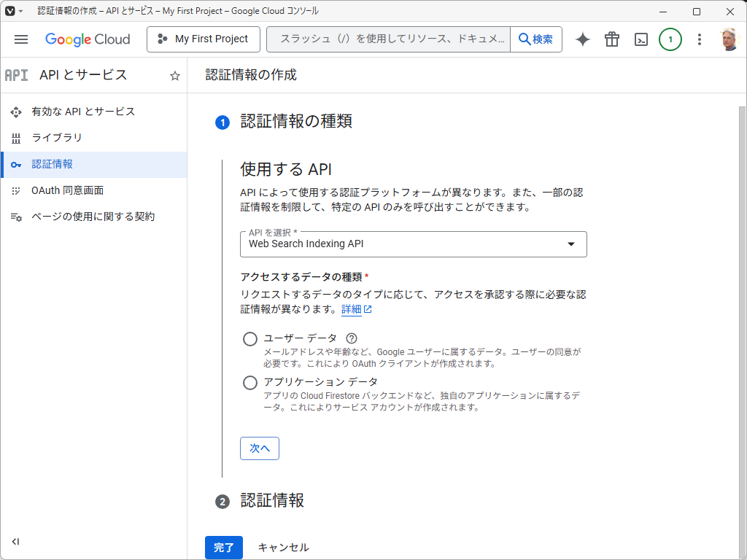The image size is (747, 560).
Task: Click the Vivaldi browser menu icon
Action: (9, 11)
